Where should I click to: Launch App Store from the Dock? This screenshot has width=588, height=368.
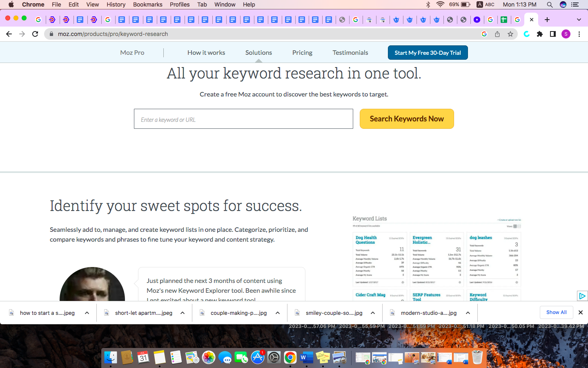258,357
